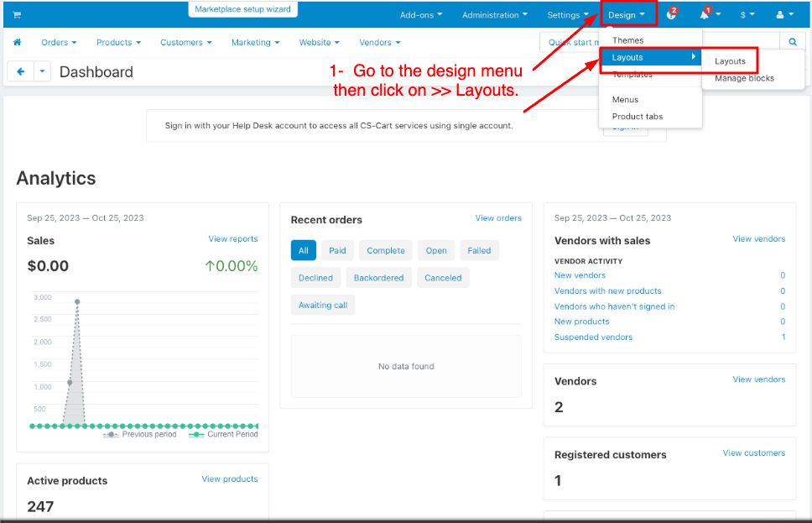Image resolution: width=812 pixels, height=523 pixels.
Task: Select the Failed orders filter
Action: 479,250
